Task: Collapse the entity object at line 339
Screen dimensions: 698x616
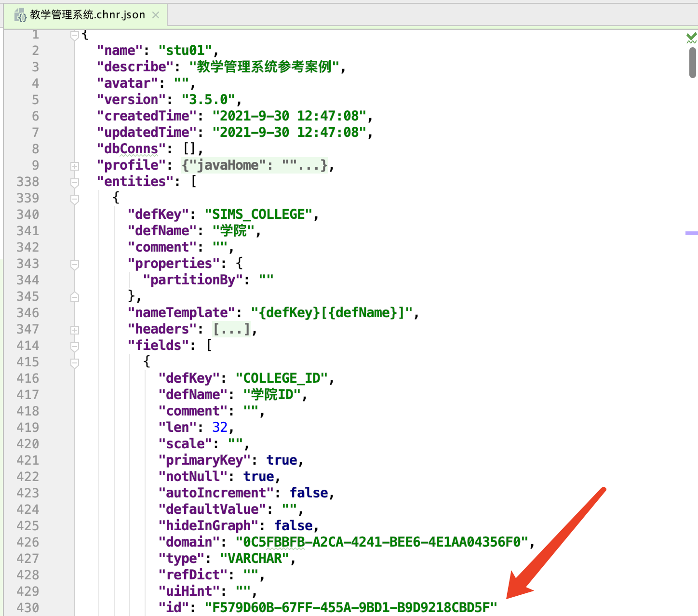Action: coord(75,199)
